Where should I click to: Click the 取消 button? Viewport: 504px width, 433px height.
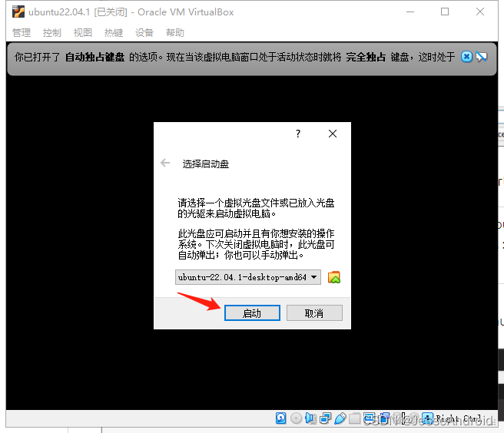(314, 313)
